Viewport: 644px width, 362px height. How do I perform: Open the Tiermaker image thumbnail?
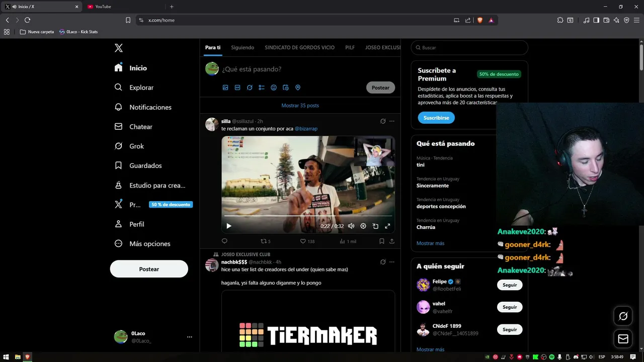coord(308,321)
